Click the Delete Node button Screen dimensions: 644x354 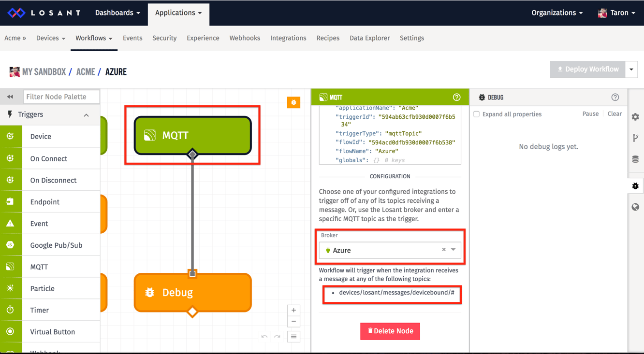(x=390, y=331)
